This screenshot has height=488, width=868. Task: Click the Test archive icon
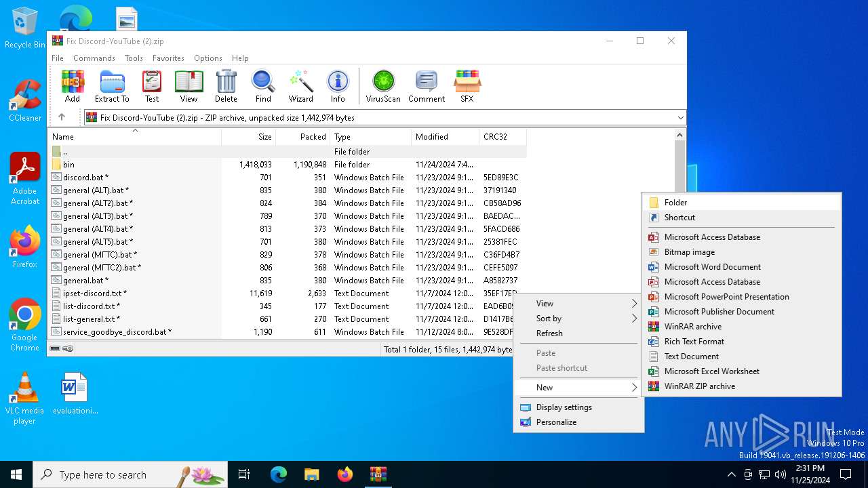pyautogui.click(x=152, y=86)
